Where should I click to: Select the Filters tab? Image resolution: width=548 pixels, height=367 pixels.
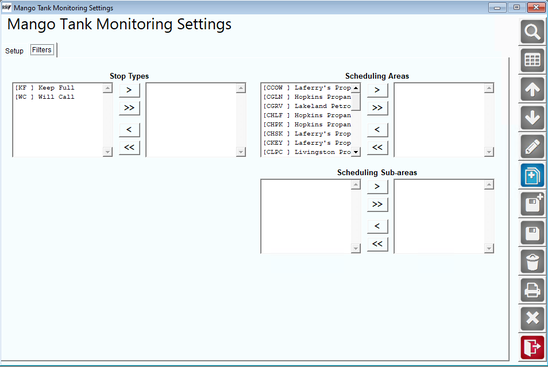coord(42,50)
